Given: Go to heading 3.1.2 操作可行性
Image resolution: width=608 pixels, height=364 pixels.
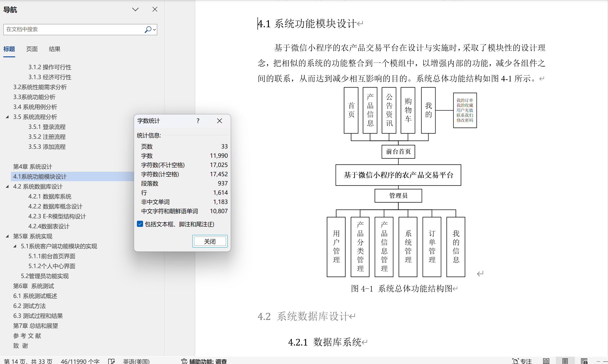Looking at the screenshot, I should point(50,67).
